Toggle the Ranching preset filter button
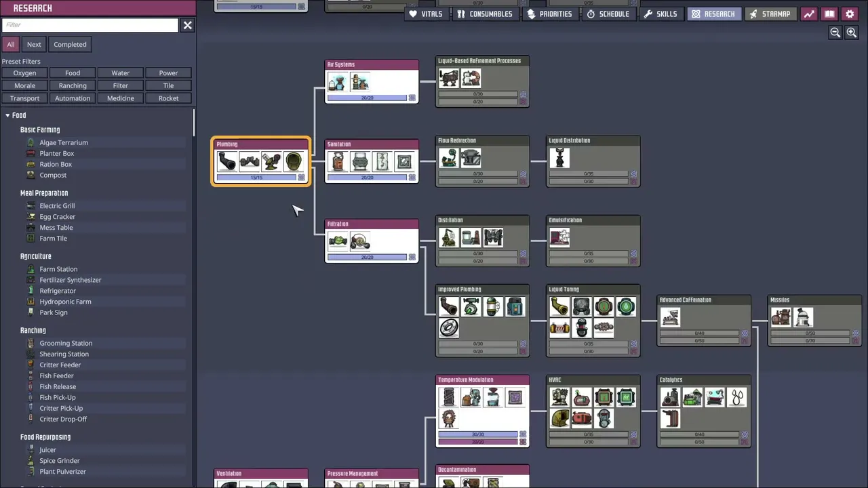The width and height of the screenshot is (868, 488). (73, 85)
